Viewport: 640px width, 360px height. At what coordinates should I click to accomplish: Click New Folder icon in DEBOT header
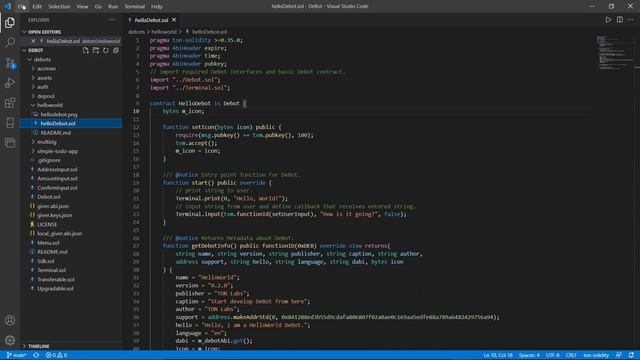tap(96, 50)
